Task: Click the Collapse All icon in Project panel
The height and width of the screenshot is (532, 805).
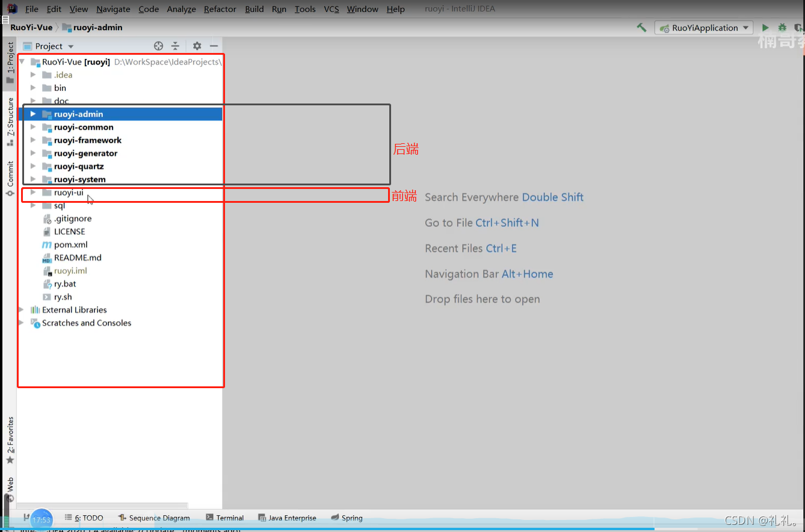Action: (x=175, y=46)
